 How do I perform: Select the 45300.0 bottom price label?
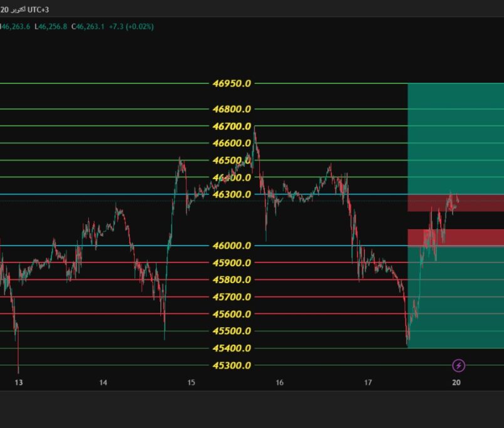(x=232, y=365)
